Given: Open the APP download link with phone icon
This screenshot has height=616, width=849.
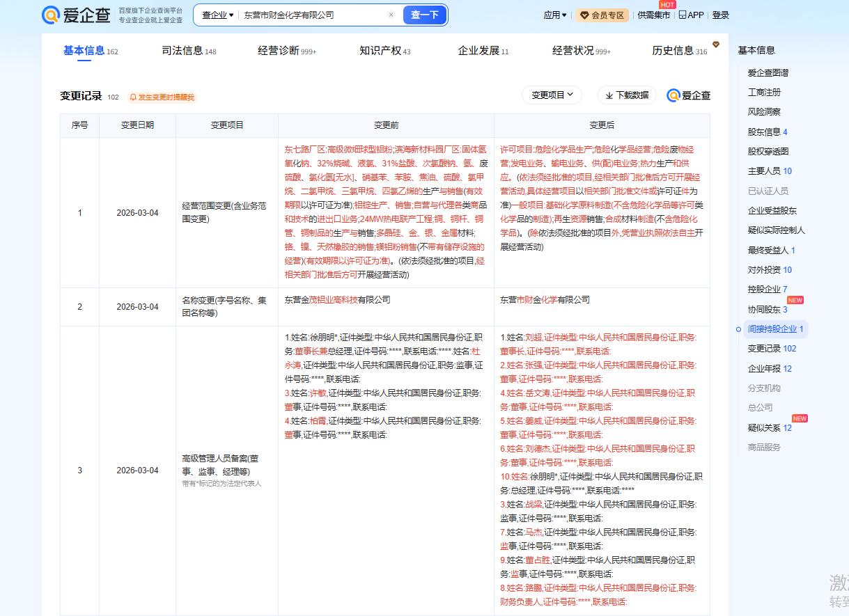Looking at the screenshot, I should 691,15.
